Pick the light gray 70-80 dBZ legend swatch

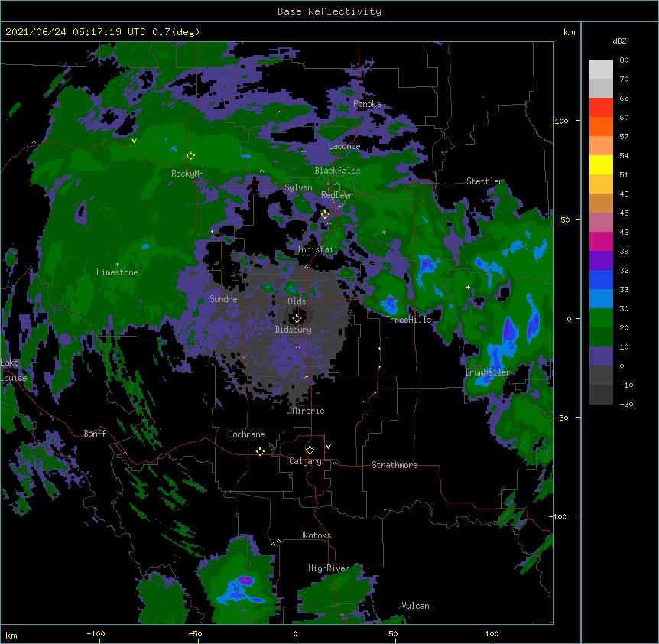tap(601, 70)
